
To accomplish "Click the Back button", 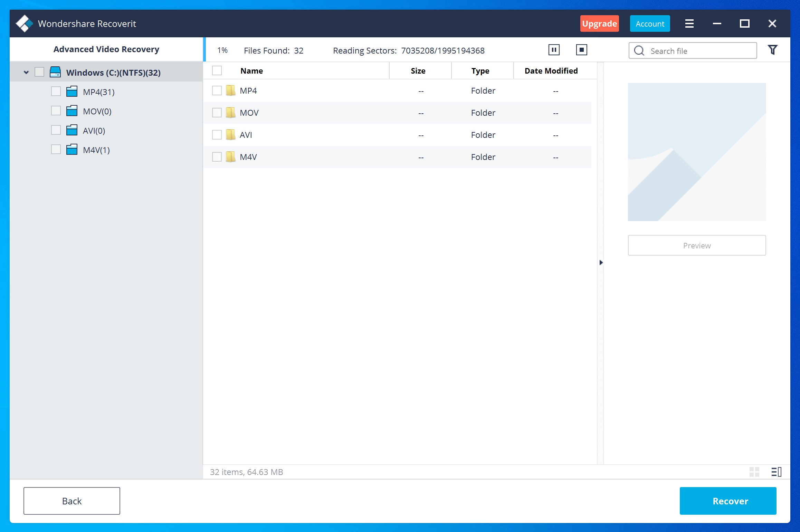I will point(72,501).
